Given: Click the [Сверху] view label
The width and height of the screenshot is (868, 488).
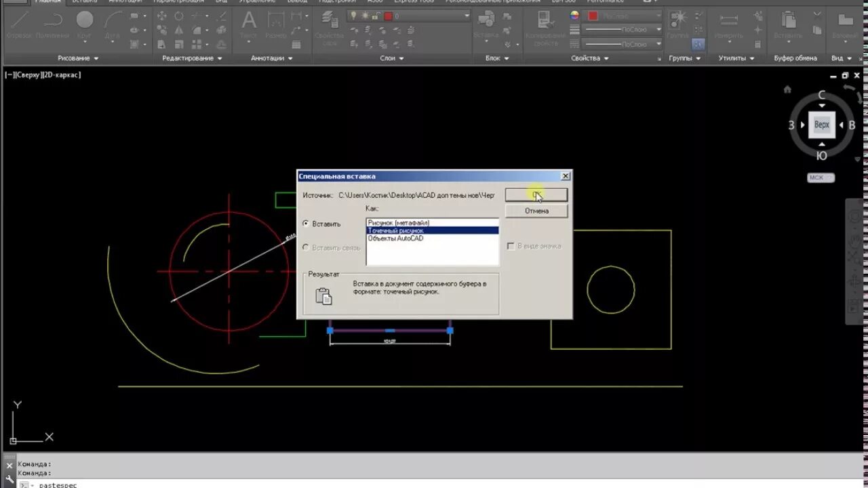Looking at the screenshot, I should 28,75.
